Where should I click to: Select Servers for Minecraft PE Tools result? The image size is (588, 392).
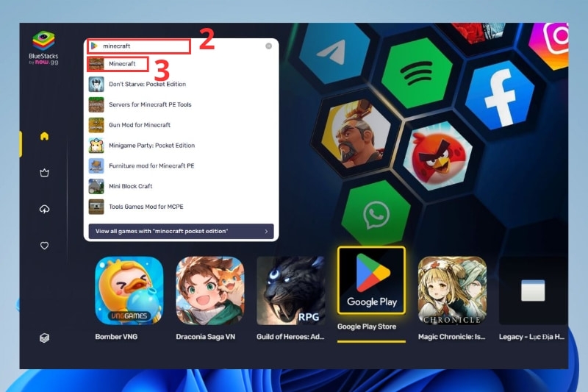click(x=181, y=104)
